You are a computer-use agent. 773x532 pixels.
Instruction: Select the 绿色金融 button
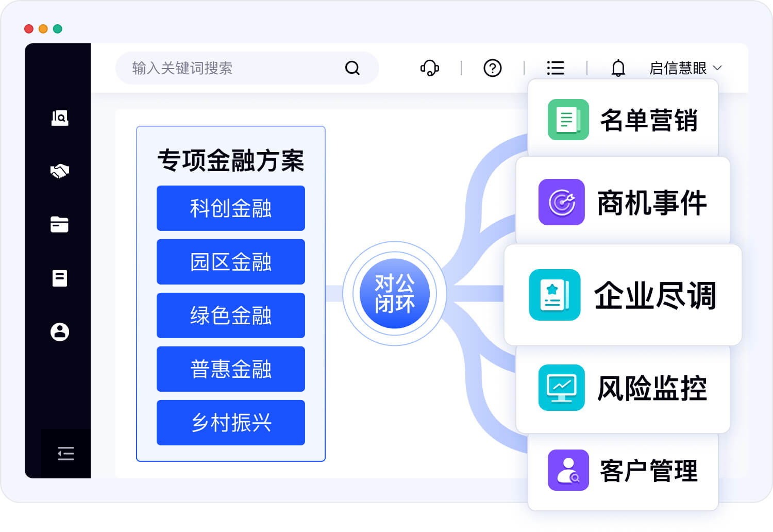(x=231, y=315)
